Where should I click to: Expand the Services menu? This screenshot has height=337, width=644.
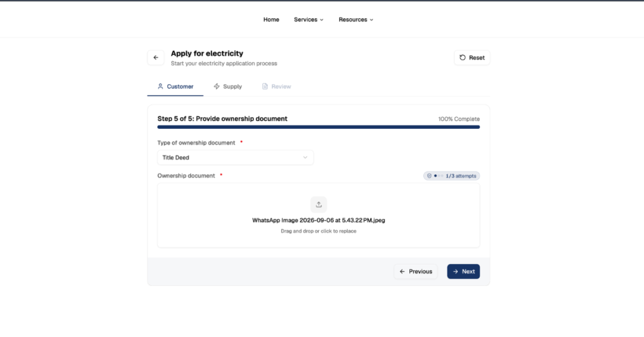(x=308, y=19)
